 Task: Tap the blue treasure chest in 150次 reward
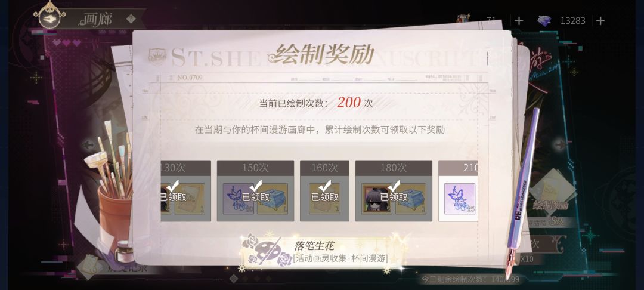click(272, 199)
